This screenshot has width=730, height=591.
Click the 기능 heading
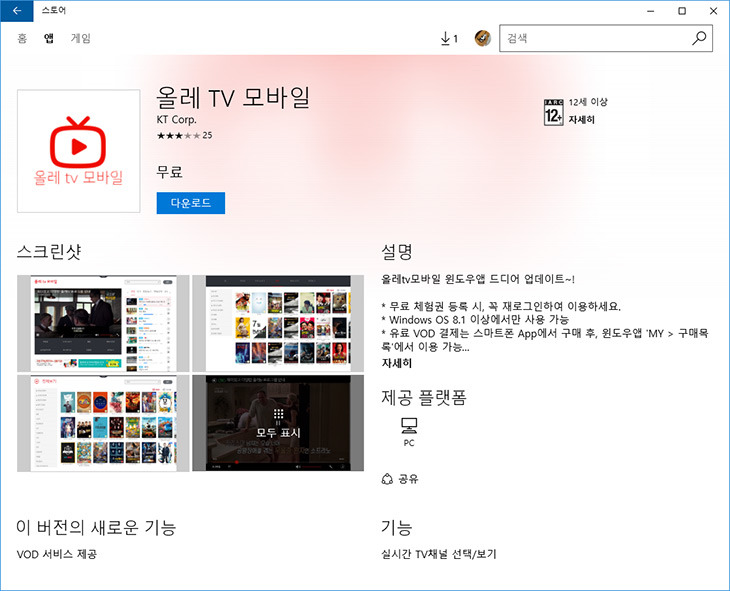click(x=397, y=527)
